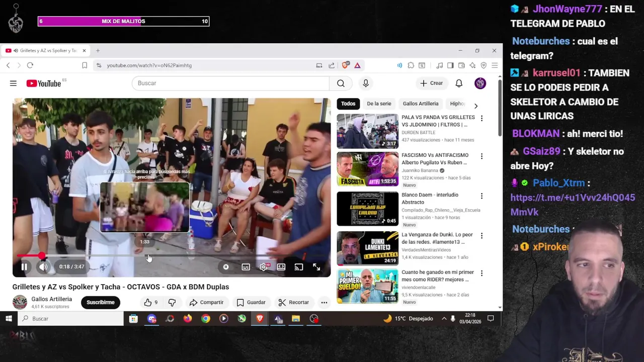This screenshot has width=644, height=362.
Task: Select the De la serie chip
Action: coord(379,104)
